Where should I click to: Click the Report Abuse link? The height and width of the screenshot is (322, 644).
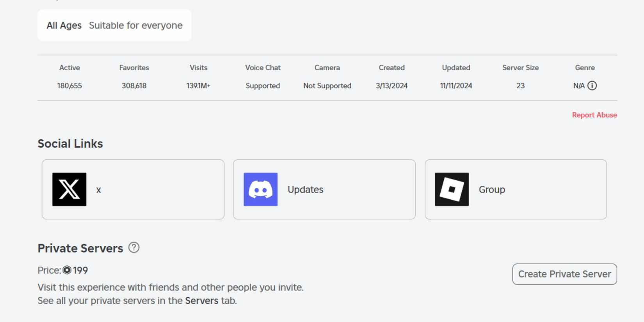click(594, 115)
